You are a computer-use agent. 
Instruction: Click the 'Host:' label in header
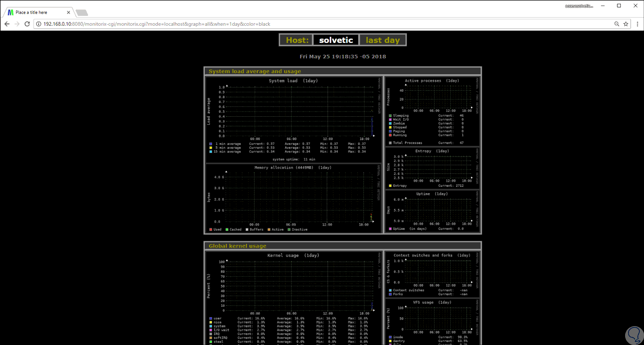[x=297, y=40]
